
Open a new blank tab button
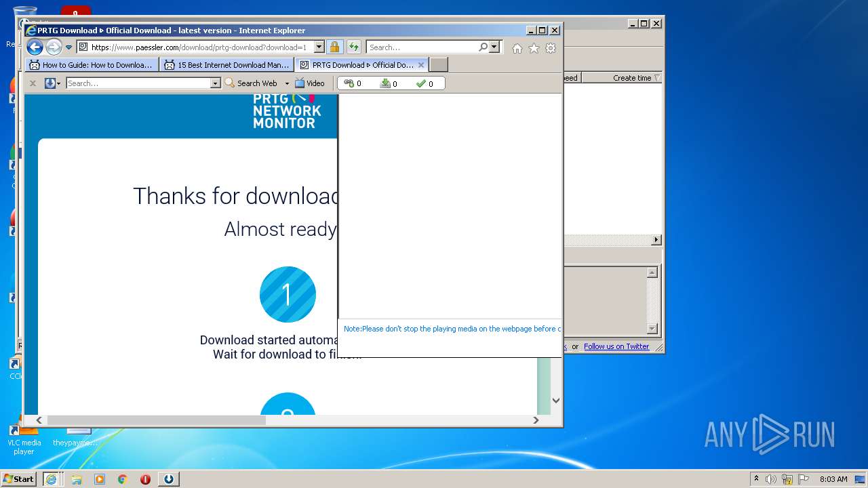click(x=439, y=65)
